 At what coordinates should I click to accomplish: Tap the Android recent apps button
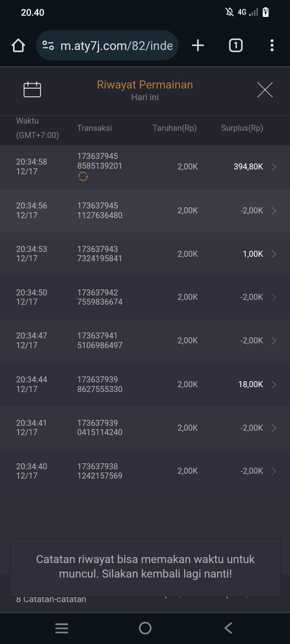click(62, 628)
